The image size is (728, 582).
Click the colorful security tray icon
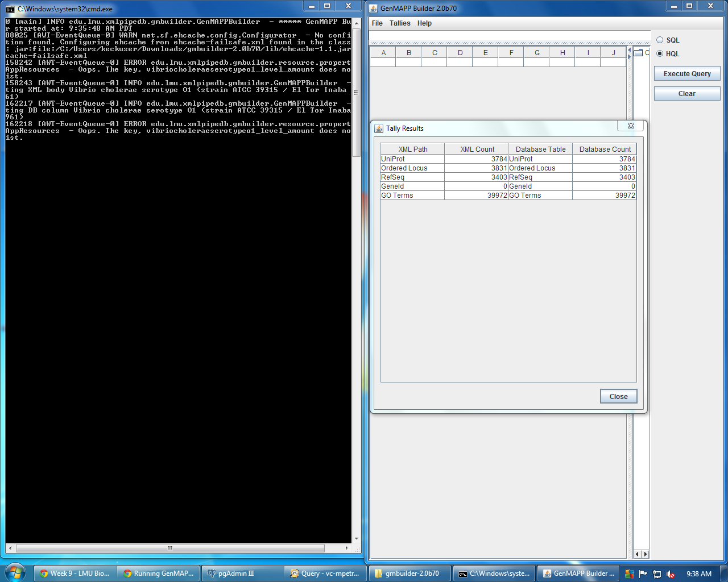(630, 574)
